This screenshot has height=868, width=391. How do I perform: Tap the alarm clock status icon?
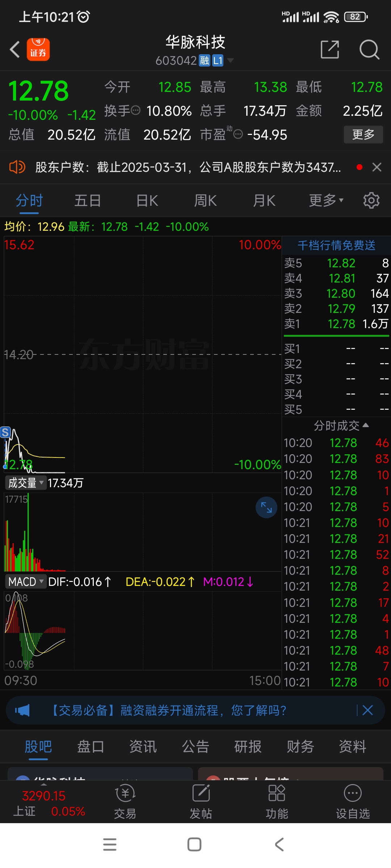coord(84,17)
